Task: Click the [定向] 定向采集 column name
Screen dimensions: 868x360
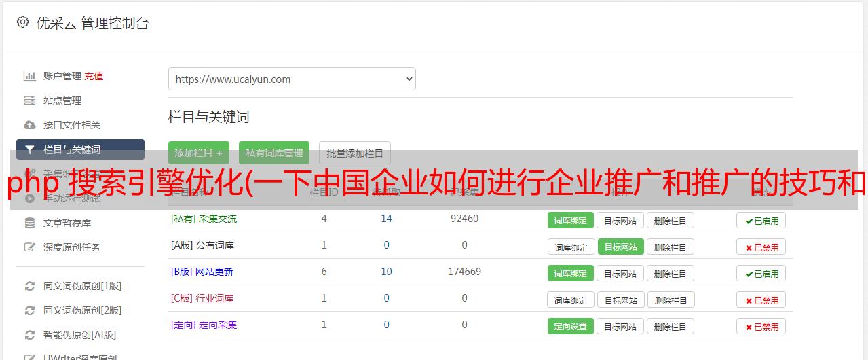Action: 204,325
